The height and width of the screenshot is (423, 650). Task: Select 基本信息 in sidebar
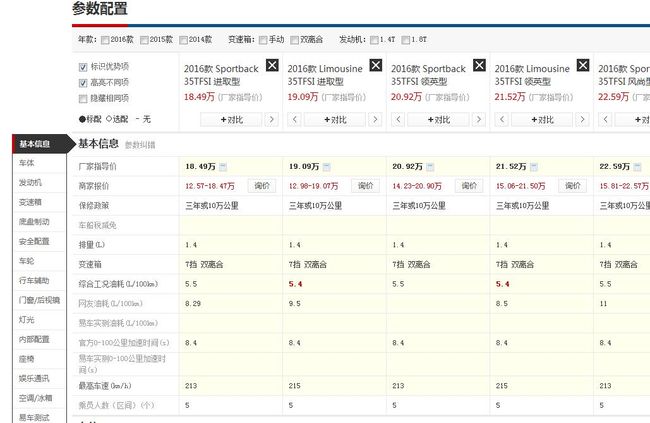pyautogui.click(x=39, y=144)
